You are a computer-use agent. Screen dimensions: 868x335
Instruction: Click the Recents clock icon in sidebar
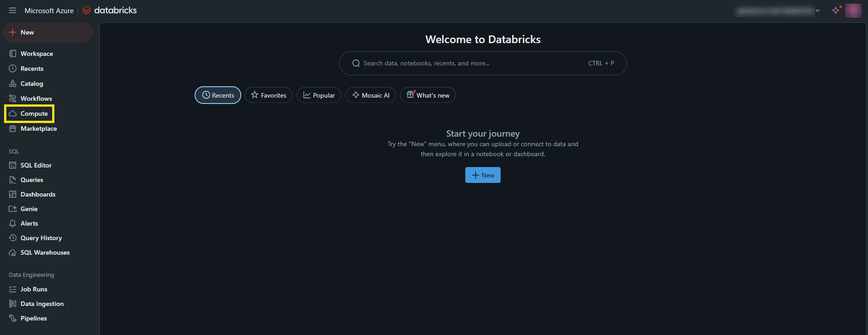point(13,69)
